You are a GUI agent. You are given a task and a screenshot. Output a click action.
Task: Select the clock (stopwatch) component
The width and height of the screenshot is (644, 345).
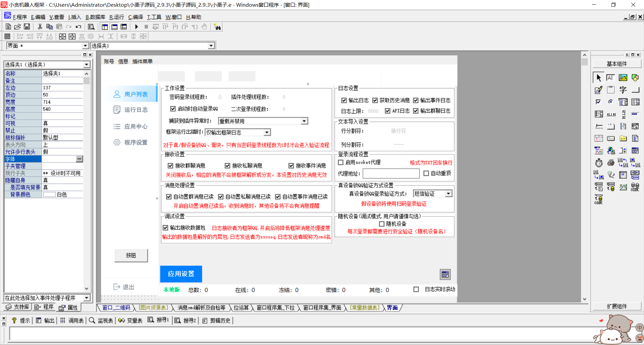[x=599, y=163]
